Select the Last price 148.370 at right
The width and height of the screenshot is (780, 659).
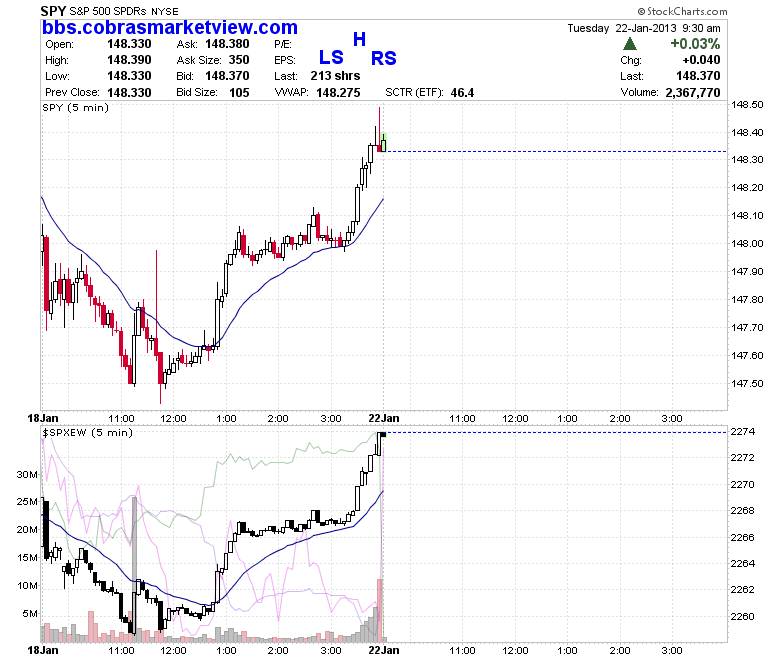click(x=698, y=76)
